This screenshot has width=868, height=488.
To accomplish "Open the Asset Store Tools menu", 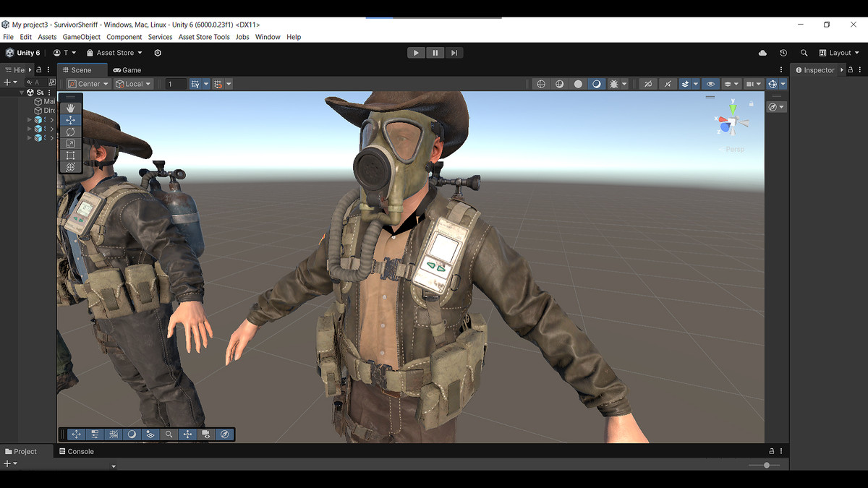I will (204, 37).
